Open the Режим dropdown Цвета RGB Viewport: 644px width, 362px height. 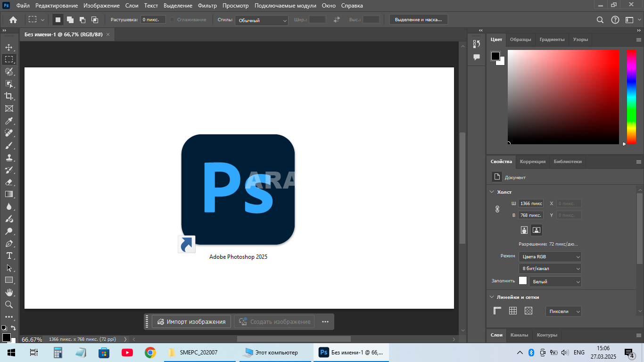pyautogui.click(x=550, y=257)
